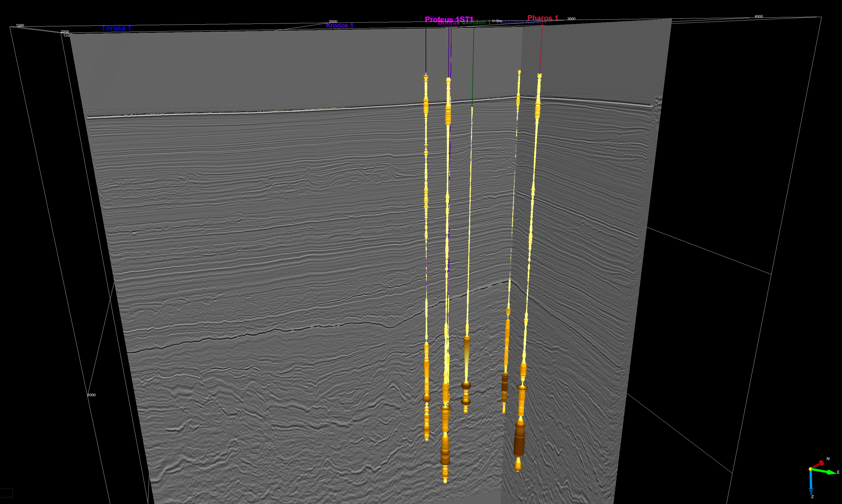Select the Kronos 1 well label
842x504 pixels.
click(340, 25)
